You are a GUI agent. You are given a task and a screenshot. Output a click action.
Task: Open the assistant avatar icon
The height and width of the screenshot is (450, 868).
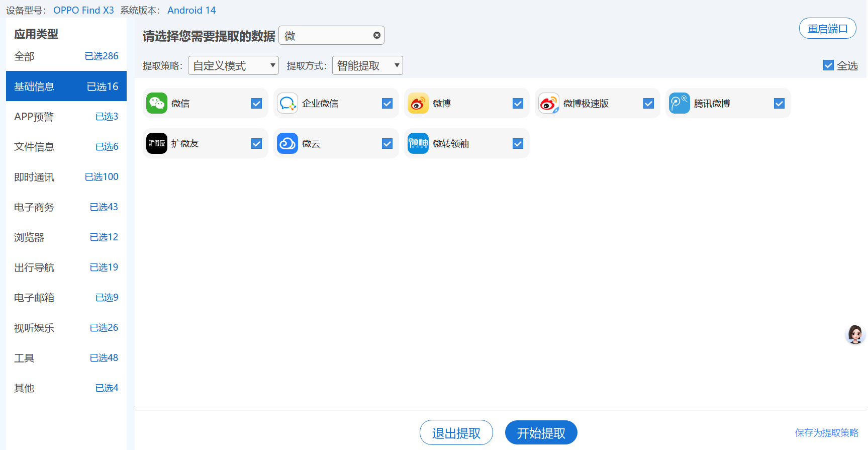(x=855, y=334)
